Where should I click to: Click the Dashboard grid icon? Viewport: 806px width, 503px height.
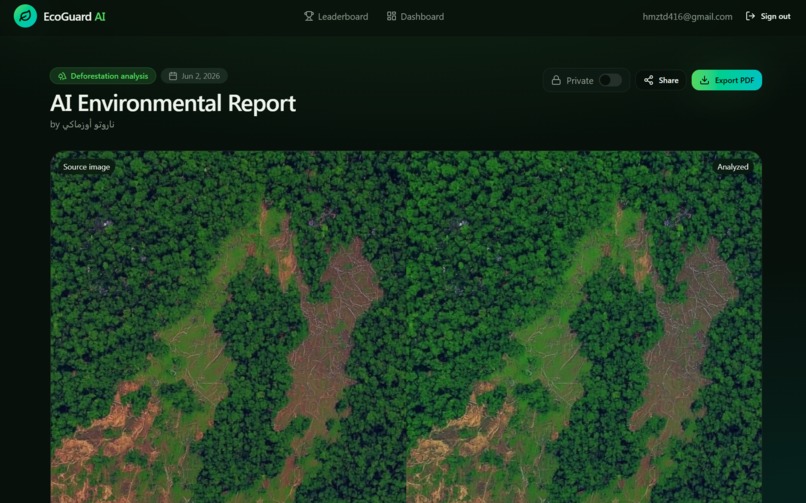click(391, 16)
